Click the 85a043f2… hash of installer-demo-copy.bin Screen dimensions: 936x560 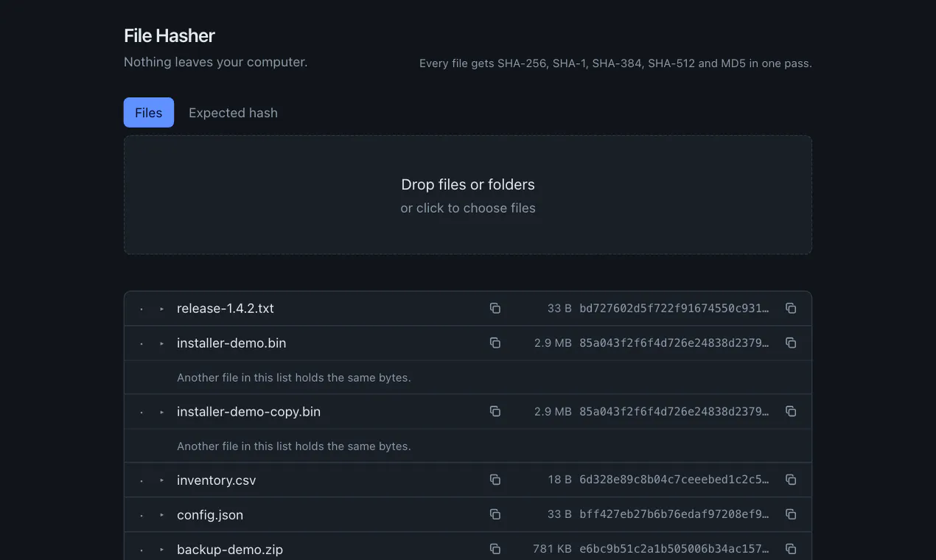point(674,411)
